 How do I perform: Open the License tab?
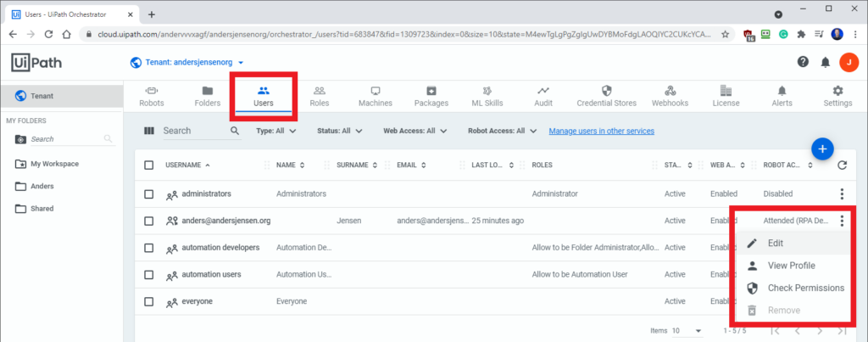pyautogui.click(x=726, y=97)
